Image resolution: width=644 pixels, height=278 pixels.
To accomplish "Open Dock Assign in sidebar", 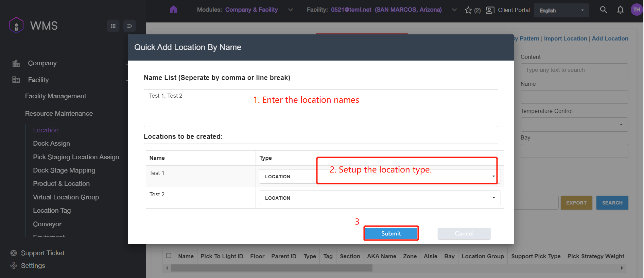I will (51, 143).
